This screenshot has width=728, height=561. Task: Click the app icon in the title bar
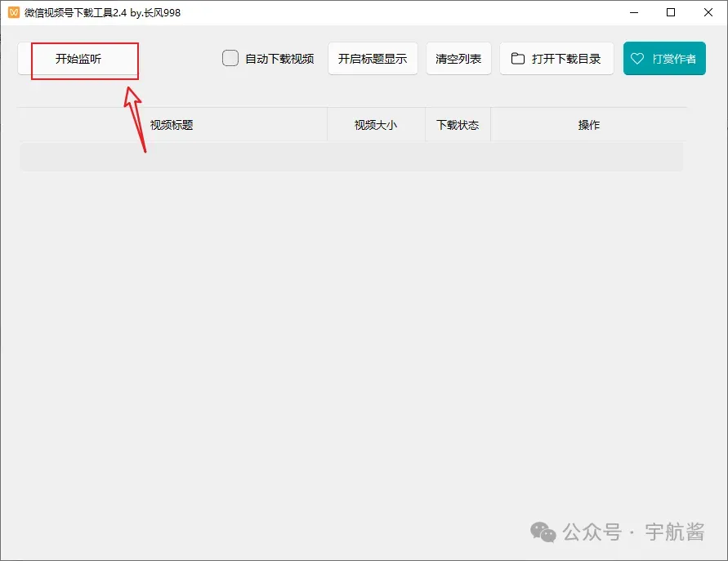pyautogui.click(x=14, y=12)
